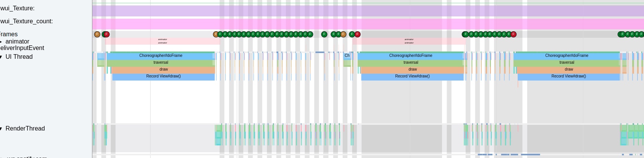Select the rightmost green frame marker
The image size is (644, 158).
pyautogui.click(x=641, y=34)
